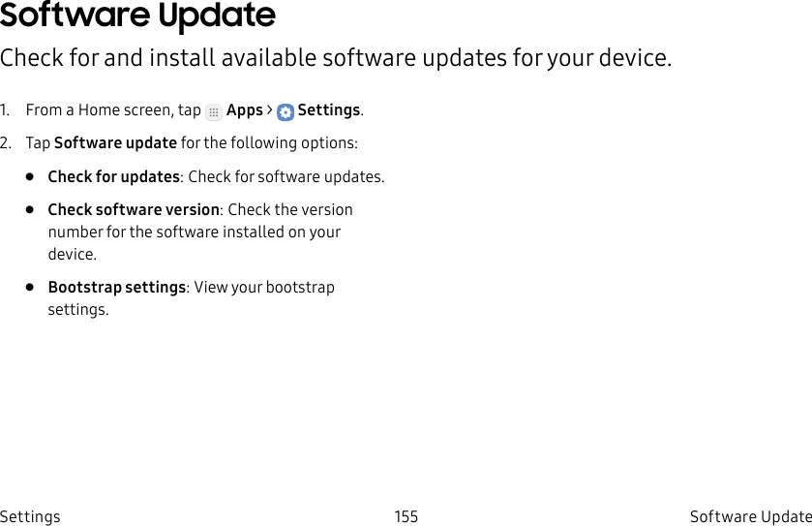The image size is (812, 526).
Task: Click the subtitle about installing available updates
Action: tap(336, 58)
